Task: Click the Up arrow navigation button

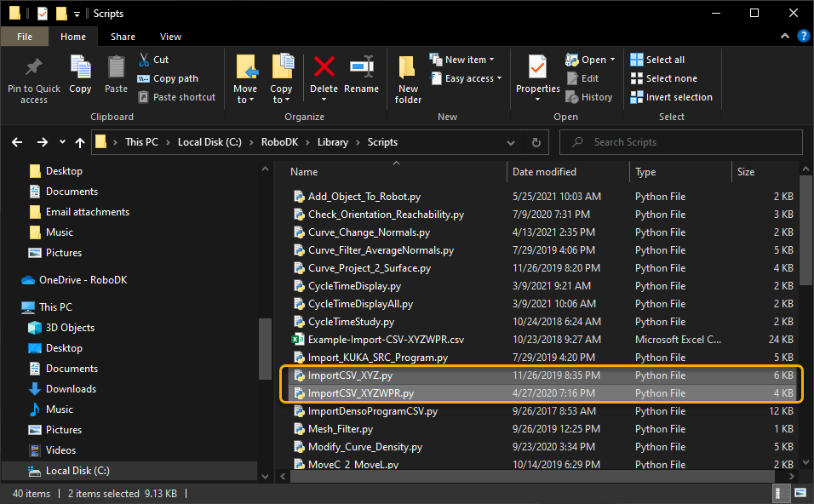Action: 80,142
